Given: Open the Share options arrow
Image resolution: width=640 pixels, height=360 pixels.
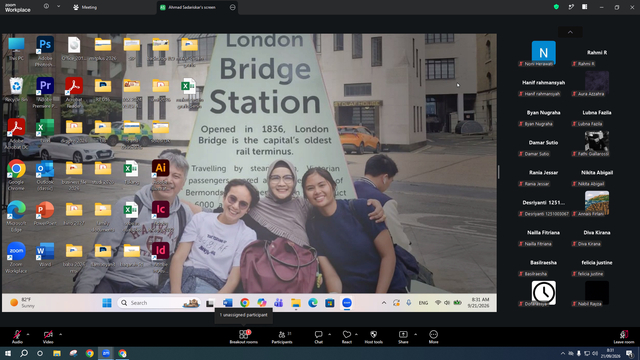Looking at the screenshot, I should [415, 335].
